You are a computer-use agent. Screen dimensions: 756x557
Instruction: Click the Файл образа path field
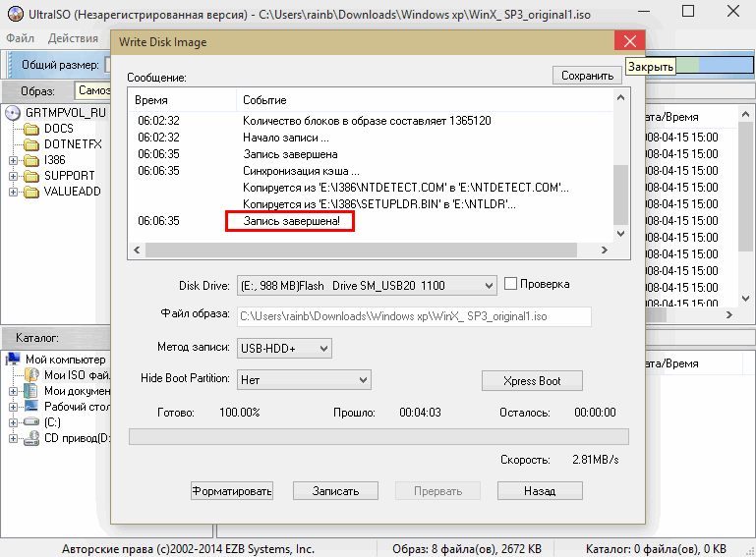pyautogui.click(x=414, y=316)
